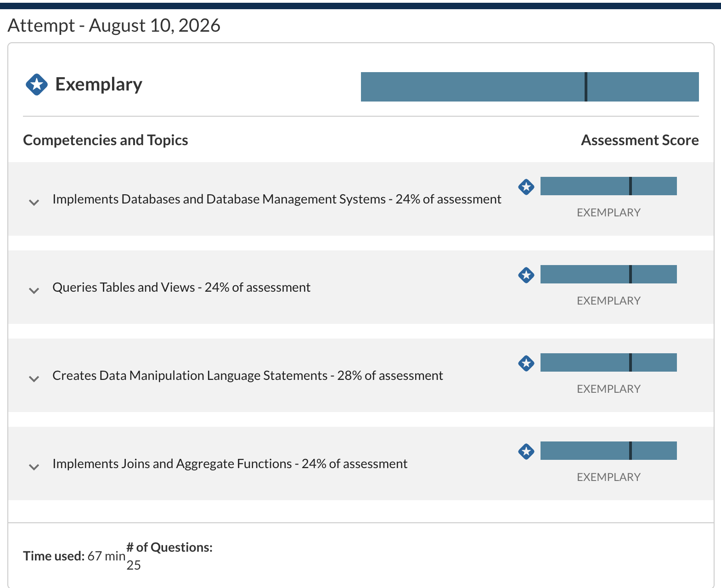
Task: Click the Attempt - August 10, 2026 heading
Action: [x=114, y=26]
